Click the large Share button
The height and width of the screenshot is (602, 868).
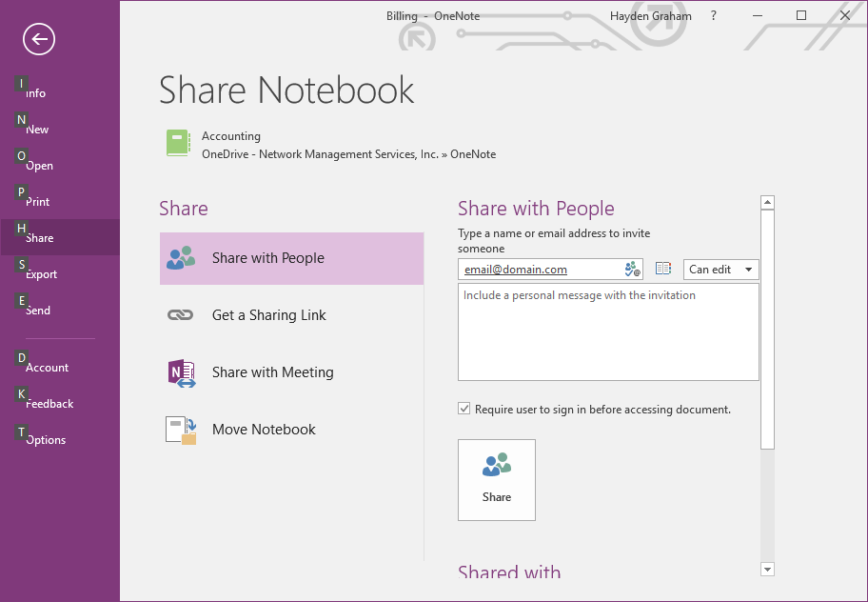pyautogui.click(x=497, y=480)
